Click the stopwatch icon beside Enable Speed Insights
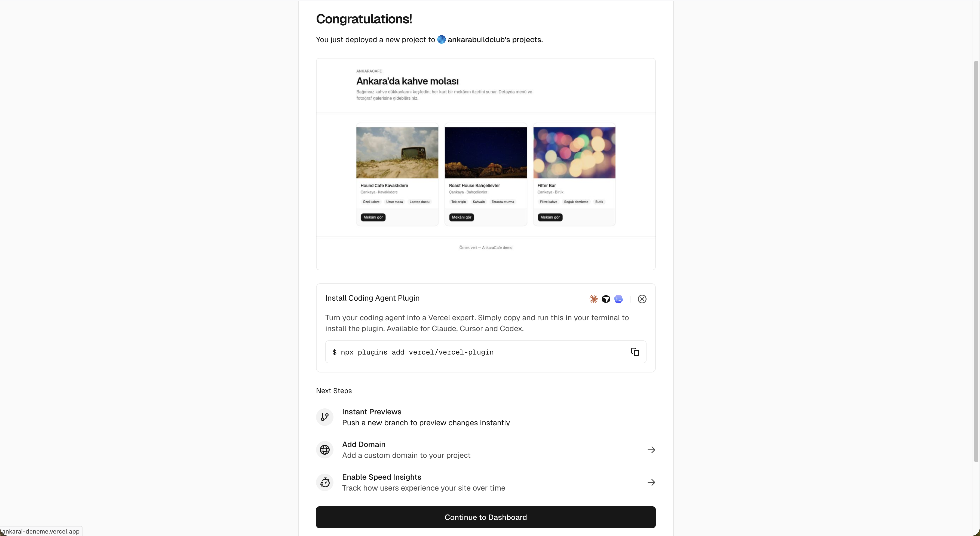 [324, 482]
